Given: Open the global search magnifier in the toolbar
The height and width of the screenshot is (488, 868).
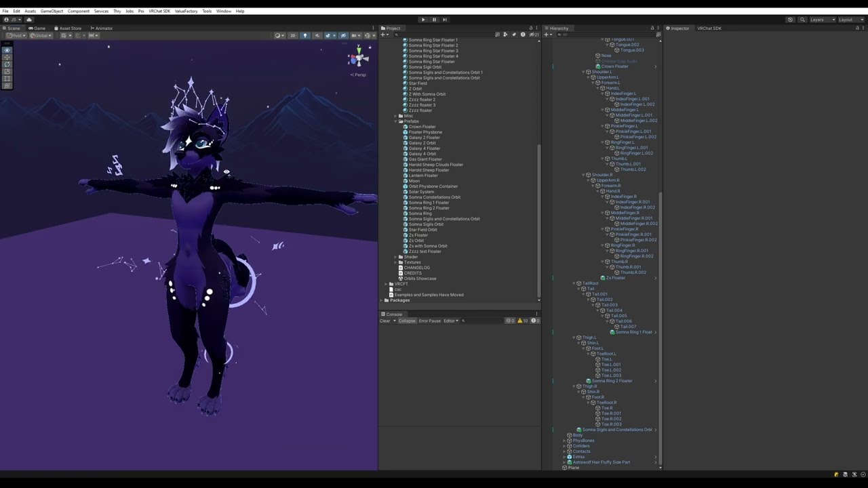Looking at the screenshot, I should point(802,20).
